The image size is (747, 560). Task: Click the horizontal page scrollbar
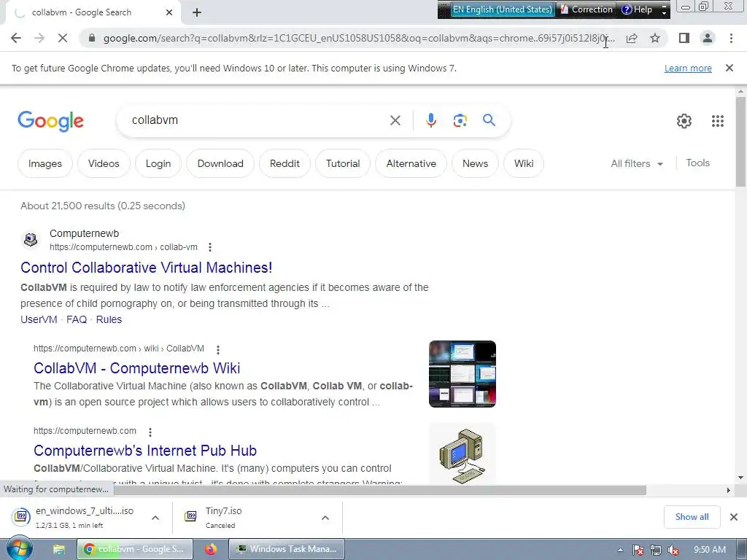(x=379, y=490)
